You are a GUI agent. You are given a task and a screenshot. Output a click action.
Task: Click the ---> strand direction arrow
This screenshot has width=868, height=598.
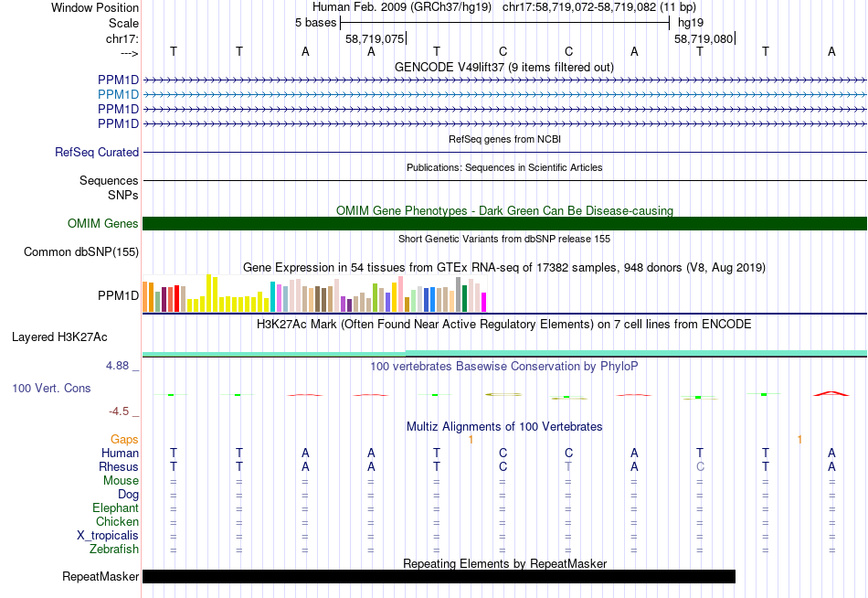point(130,53)
